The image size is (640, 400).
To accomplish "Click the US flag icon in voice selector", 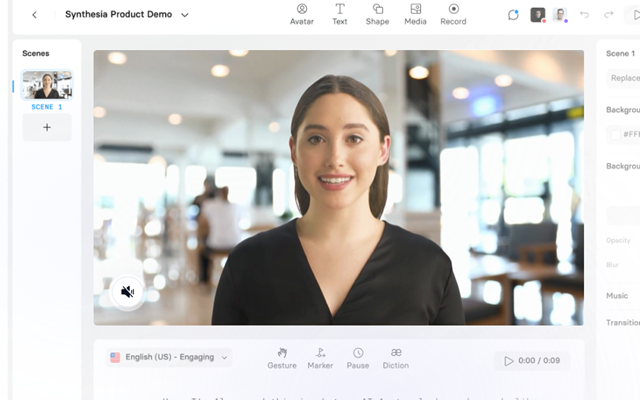I will [x=115, y=358].
